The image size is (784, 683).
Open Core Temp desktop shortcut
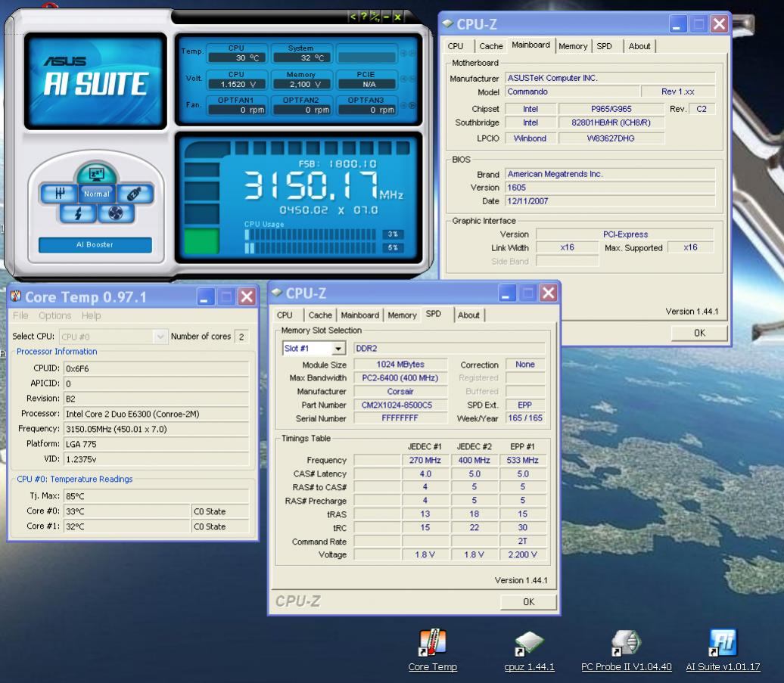coord(433,650)
